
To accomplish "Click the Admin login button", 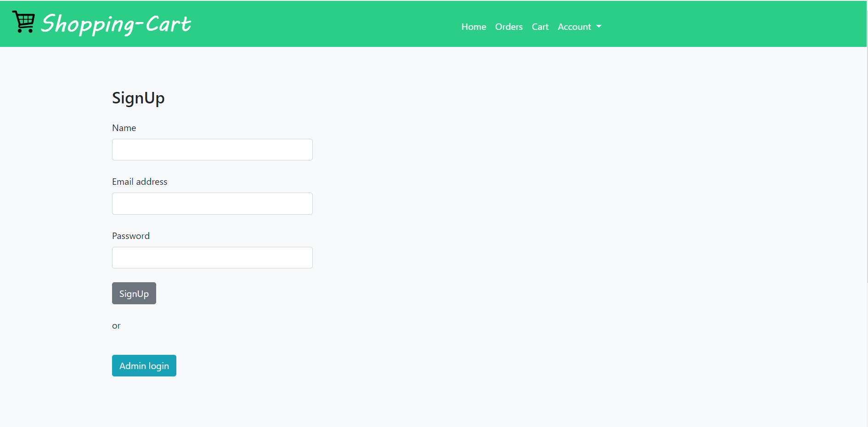I will tap(144, 365).
